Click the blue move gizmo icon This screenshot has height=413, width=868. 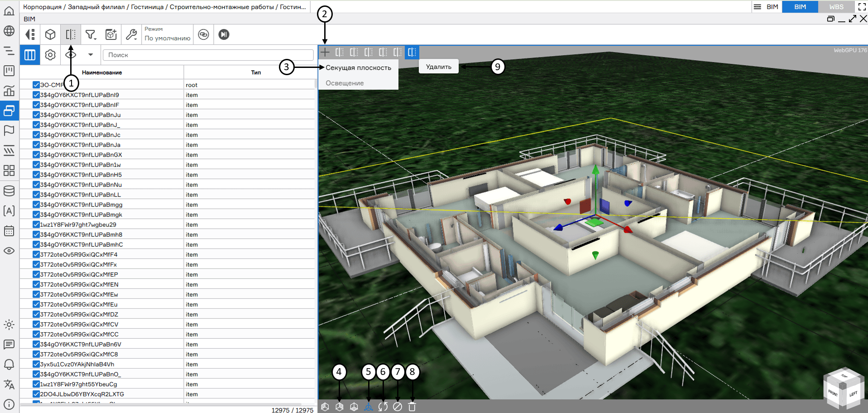click(369, 407)
